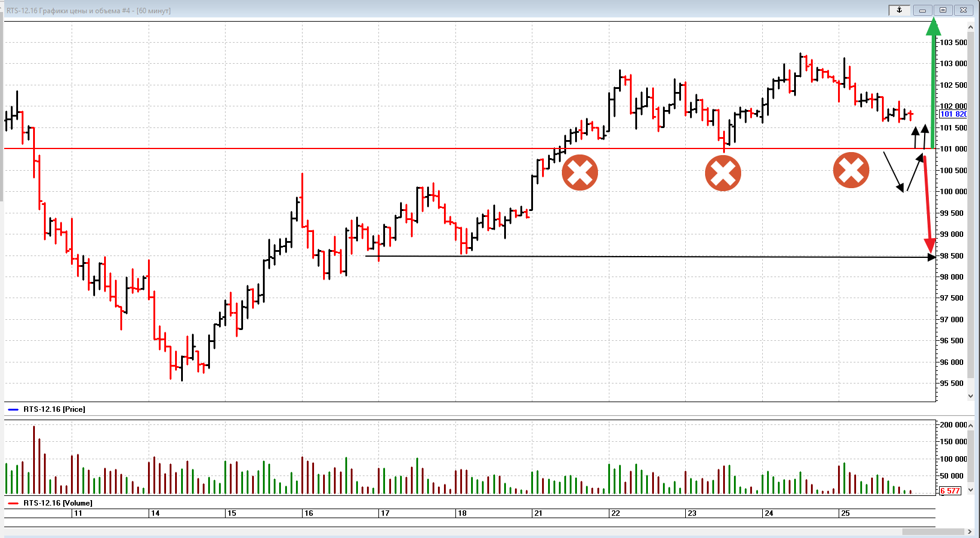
Task: Maximize the RTS-12.16 chart window
Action: click(943, 10)
